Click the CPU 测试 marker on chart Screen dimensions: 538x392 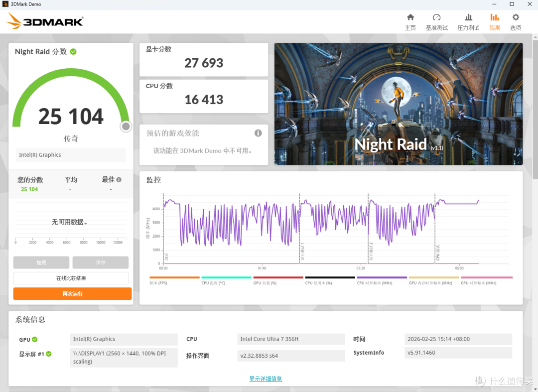438,253
